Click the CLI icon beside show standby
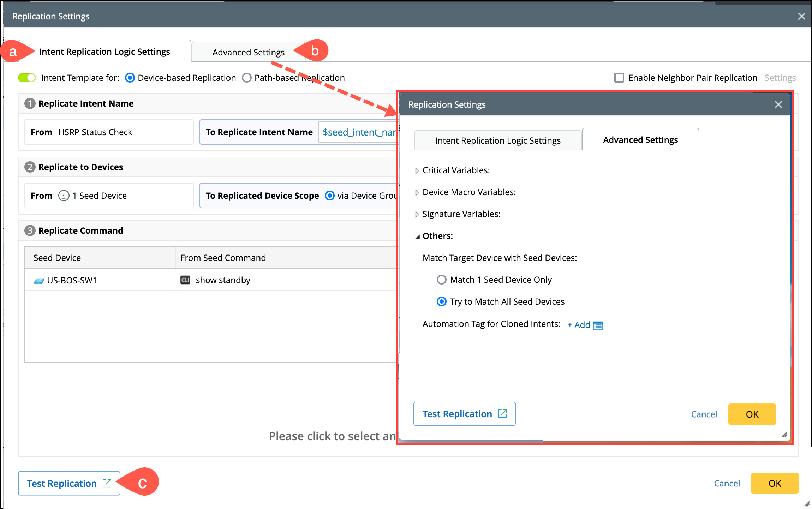Viewport: 812px width, 509px height. point(185,280)
